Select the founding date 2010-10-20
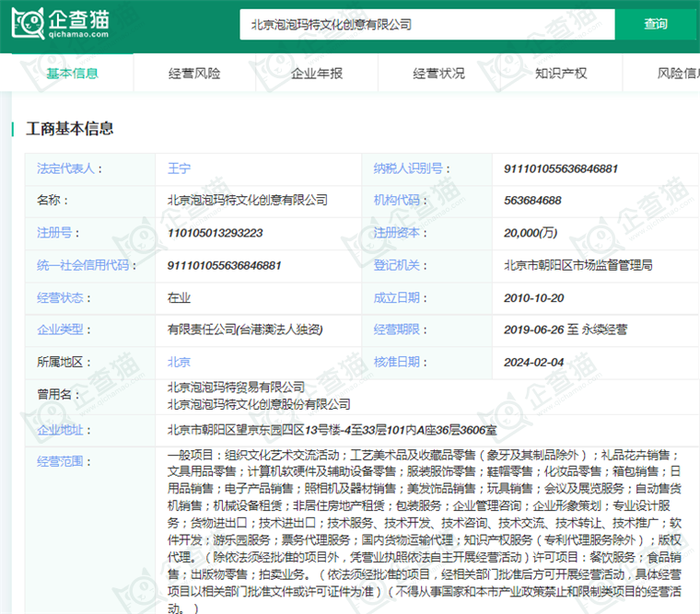The width and height of the screenshot is (700, 614). tap(534, 298)
